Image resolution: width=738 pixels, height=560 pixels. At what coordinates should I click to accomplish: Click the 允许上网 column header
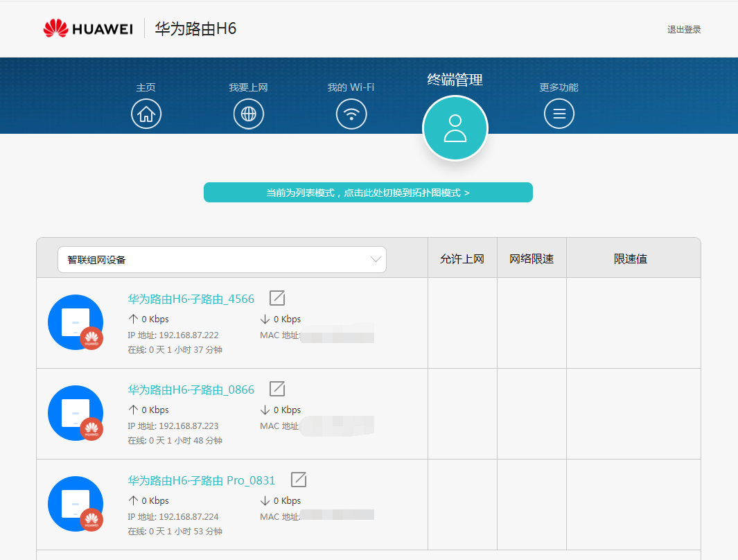click(x=462, y=259)
